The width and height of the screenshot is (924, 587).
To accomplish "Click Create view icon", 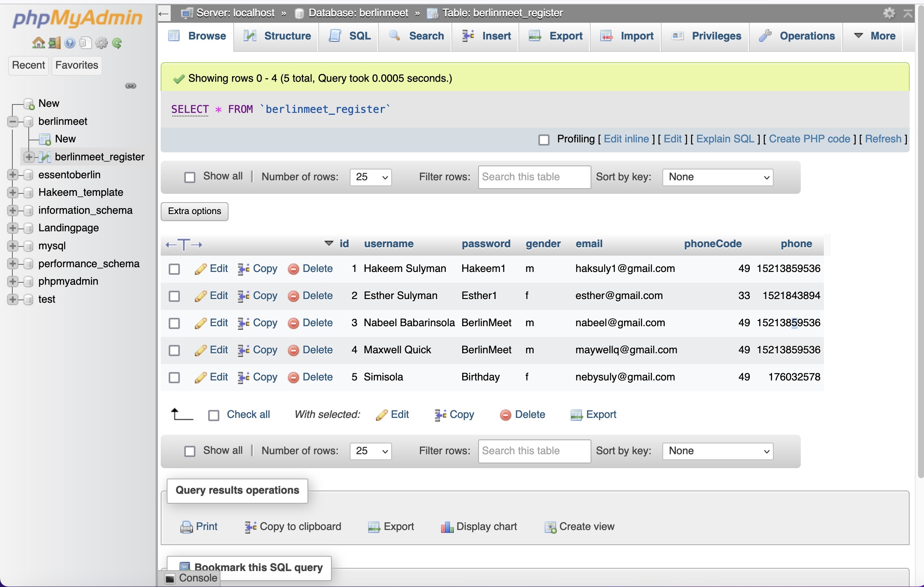I will [550, 527].
